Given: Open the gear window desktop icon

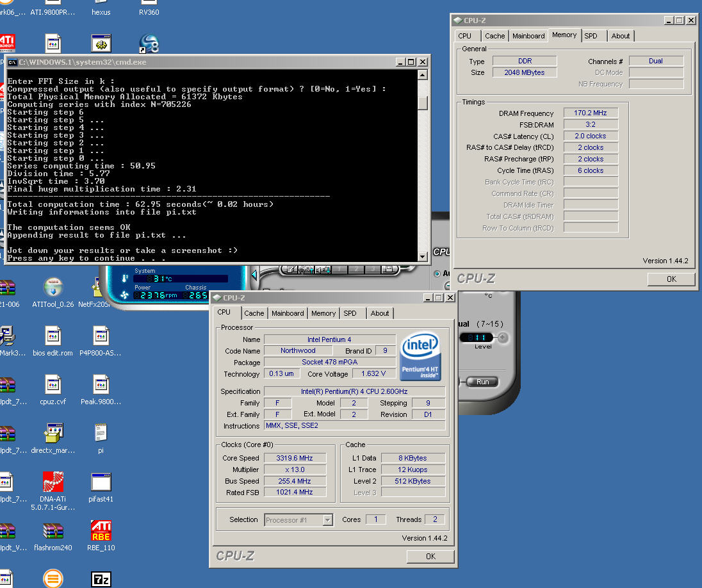Looking at the screenshot, I should point(101,44).
